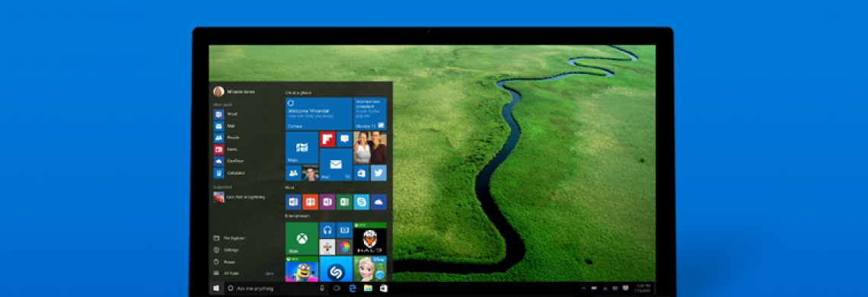Screen dimensions: 868x297
Task: Open Task View from the taskbar
Action: (x=336, y=288)
